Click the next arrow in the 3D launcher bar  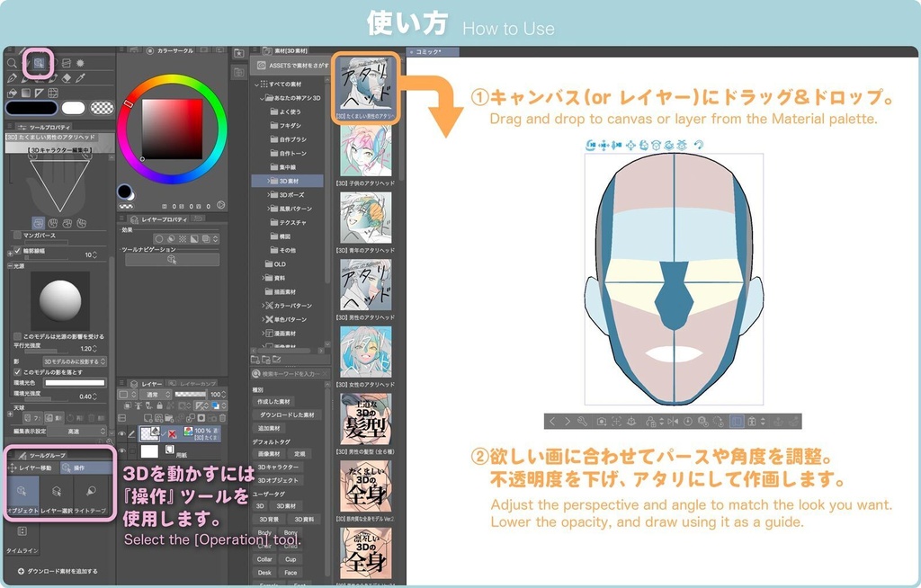coord(567,421)
